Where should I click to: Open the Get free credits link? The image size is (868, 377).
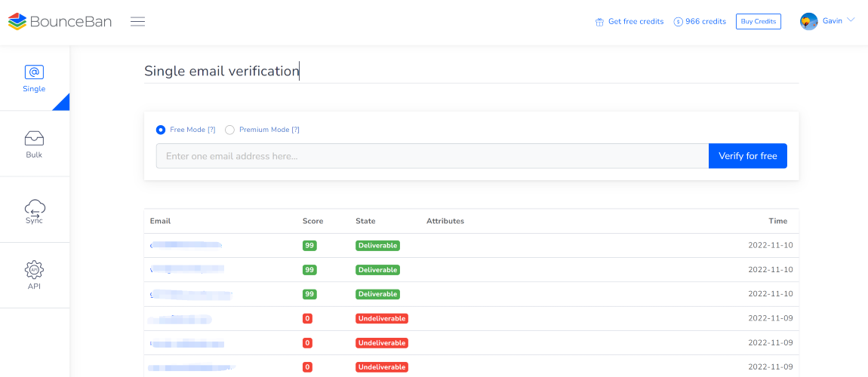636,22
